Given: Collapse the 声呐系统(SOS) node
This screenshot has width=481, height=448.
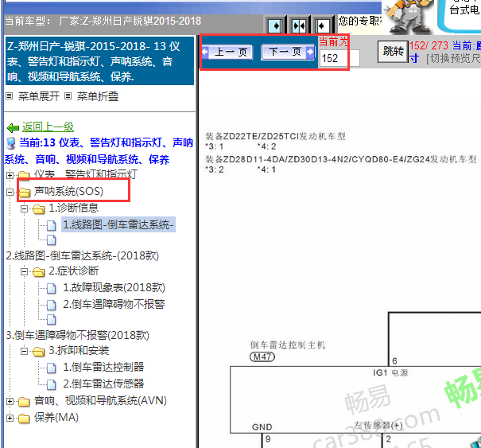Looking at the screenshot, I should pos(10,193).
